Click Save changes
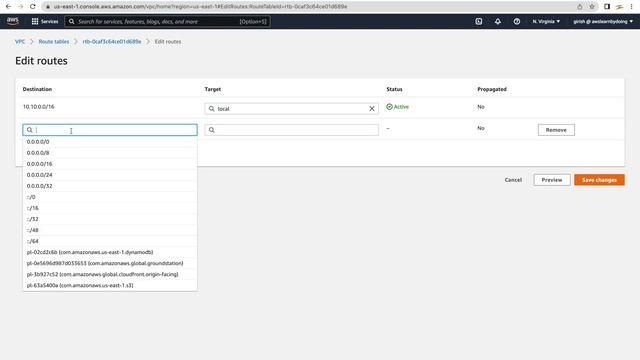 coord(599,180)
